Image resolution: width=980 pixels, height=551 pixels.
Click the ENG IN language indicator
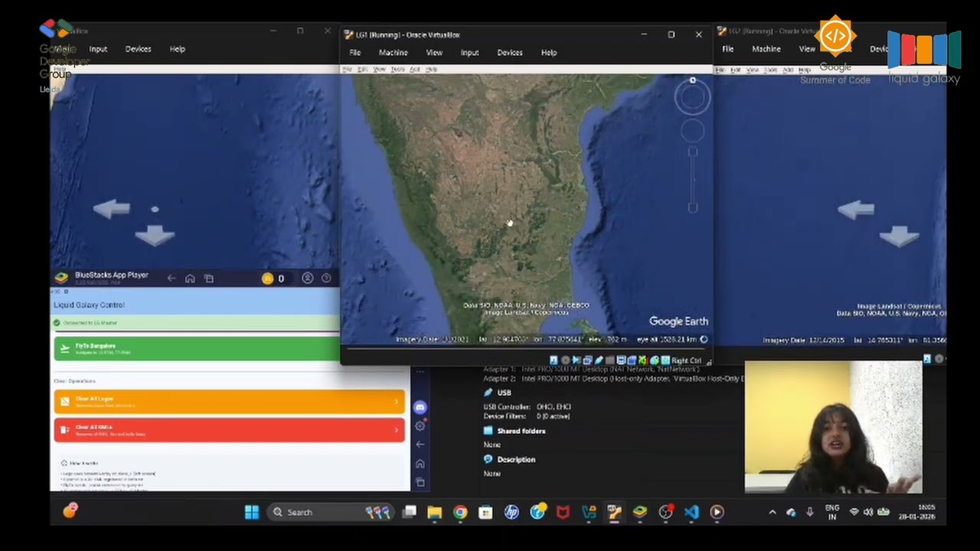pos(831,512)
